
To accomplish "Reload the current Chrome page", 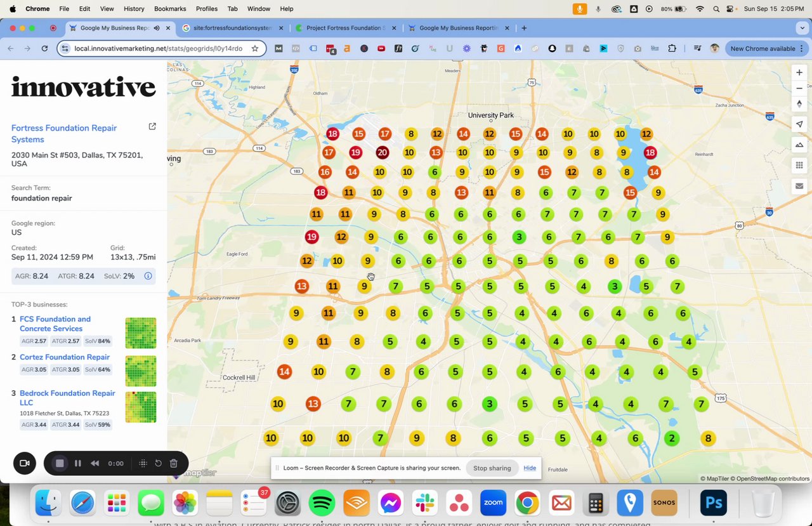I will click(x=44, y=48).
